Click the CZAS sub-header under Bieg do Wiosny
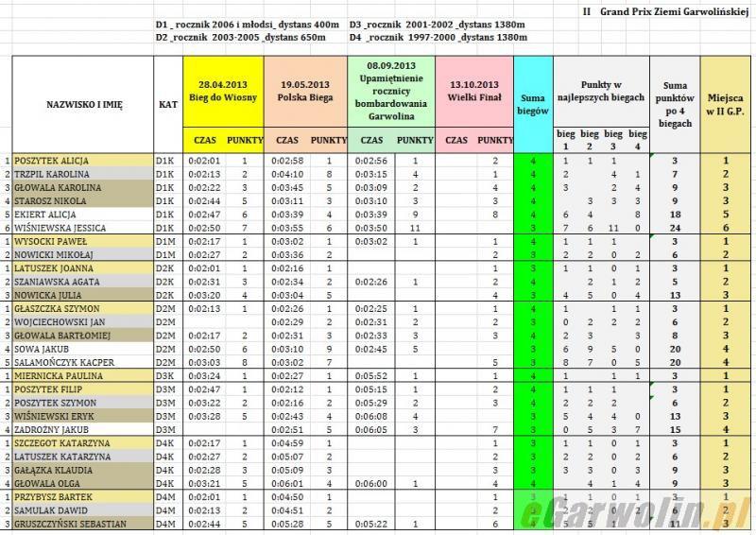Viewport: 756px width, 535px height. point(205,141)
